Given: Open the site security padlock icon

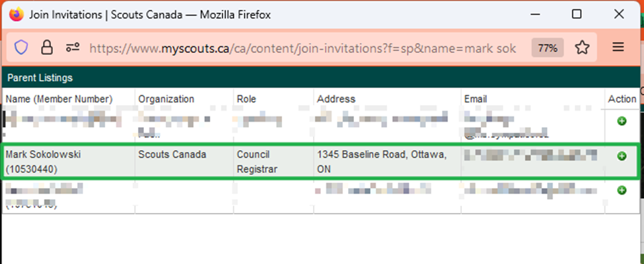Looking at the screenshot, I should click(x=46, y=48).
